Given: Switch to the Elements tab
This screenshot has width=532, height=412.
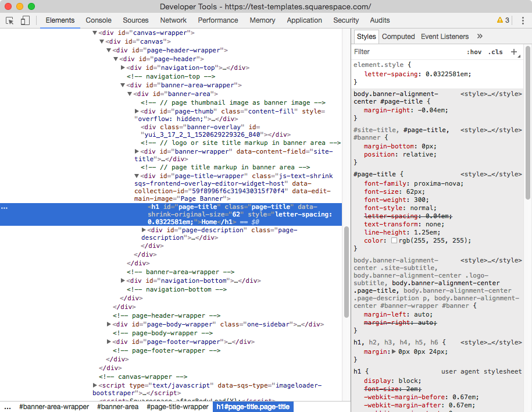Looking at the screenshot, I should (x=60, y=20).
